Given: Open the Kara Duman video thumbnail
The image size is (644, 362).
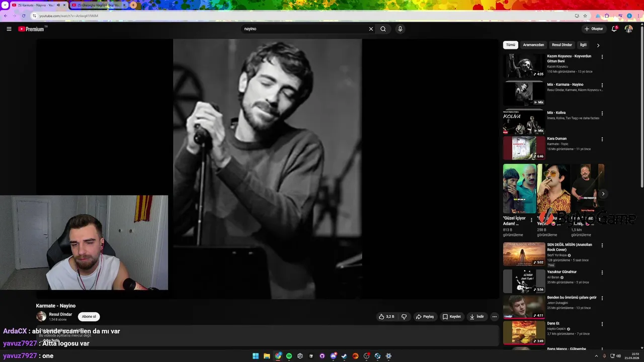Looking at the screenshot, I should click(x=524, y=148).
